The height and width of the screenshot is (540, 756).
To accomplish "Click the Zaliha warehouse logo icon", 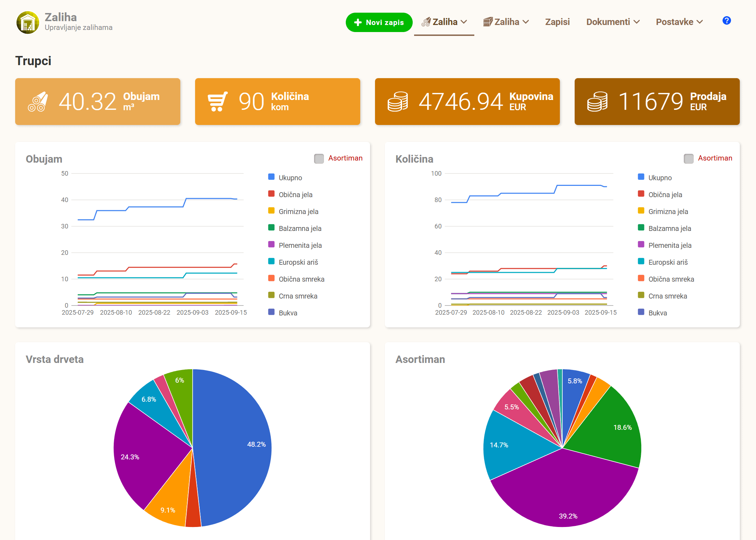I will coord(28,22).
